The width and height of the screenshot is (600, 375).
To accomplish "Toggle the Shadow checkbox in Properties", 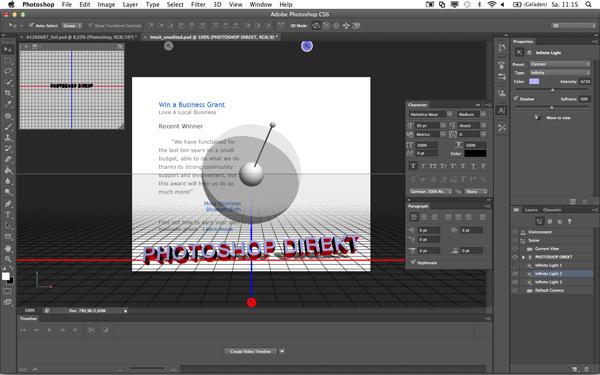I will 515,99.
